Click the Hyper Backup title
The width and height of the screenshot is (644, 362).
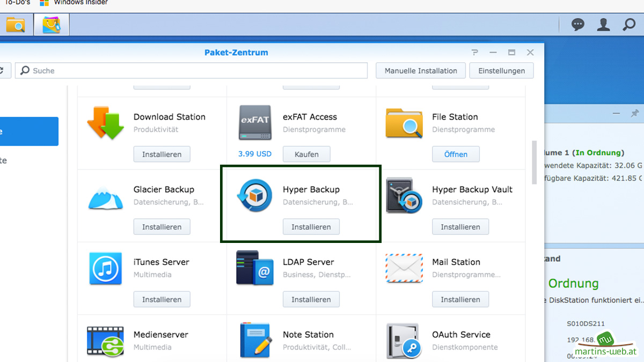pyautogui.click(x=311, y=189)
